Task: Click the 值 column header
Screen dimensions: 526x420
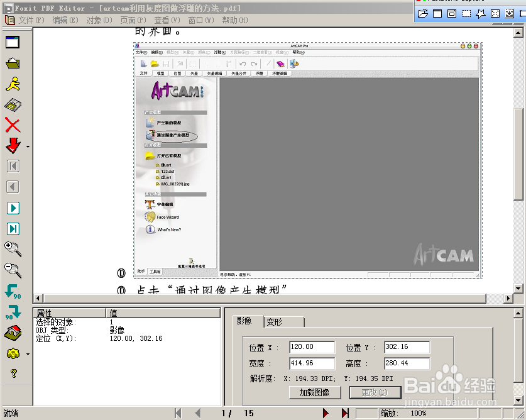Action: (x=163, y=313)
